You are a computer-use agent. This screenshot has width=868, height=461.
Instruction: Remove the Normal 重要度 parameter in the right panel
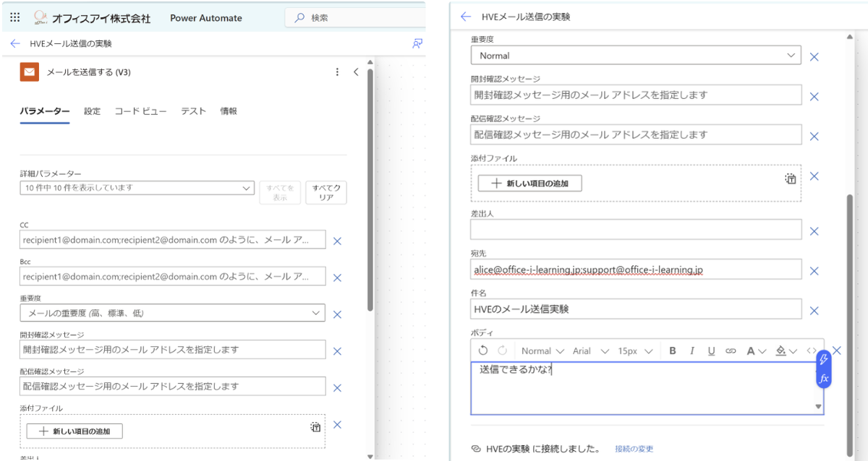tap(814, 56)
